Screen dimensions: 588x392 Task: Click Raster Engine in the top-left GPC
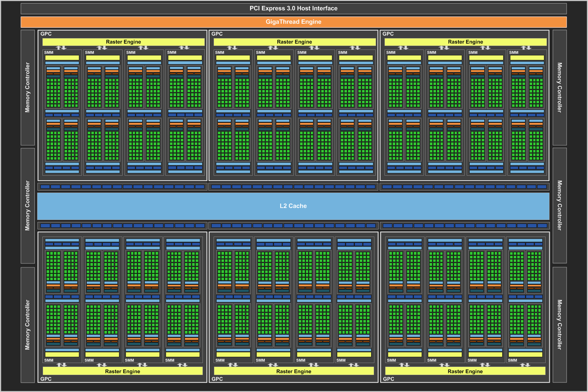[x=123, y=42]
